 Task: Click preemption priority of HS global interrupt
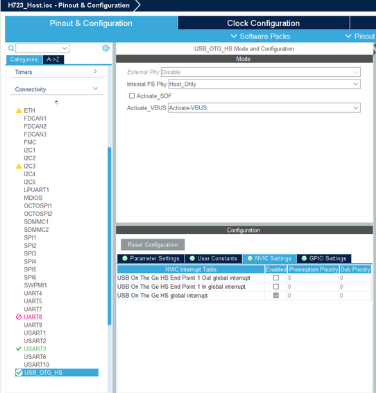pyautogui.click(x=313, y=296)
